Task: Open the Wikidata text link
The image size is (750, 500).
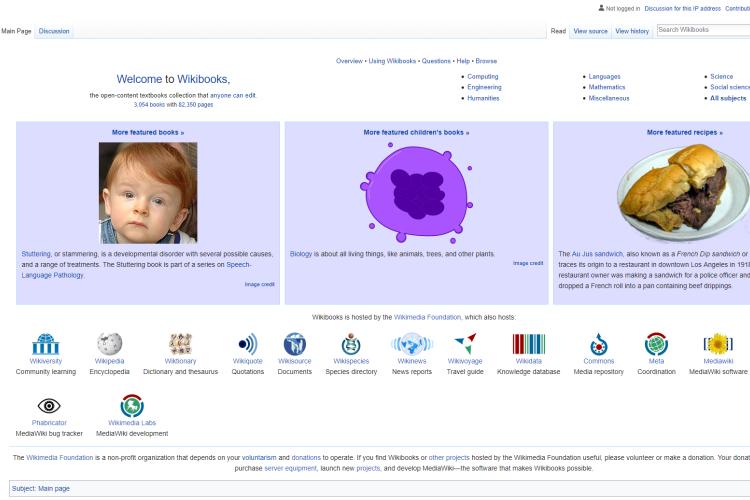Action: pyautogui.click(x=529, y=361)
